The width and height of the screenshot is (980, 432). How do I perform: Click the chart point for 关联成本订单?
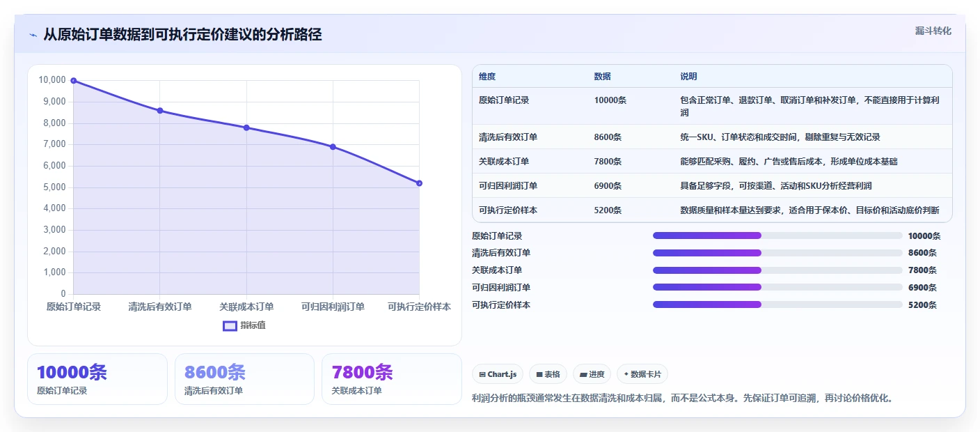click(x=246, y=128)
